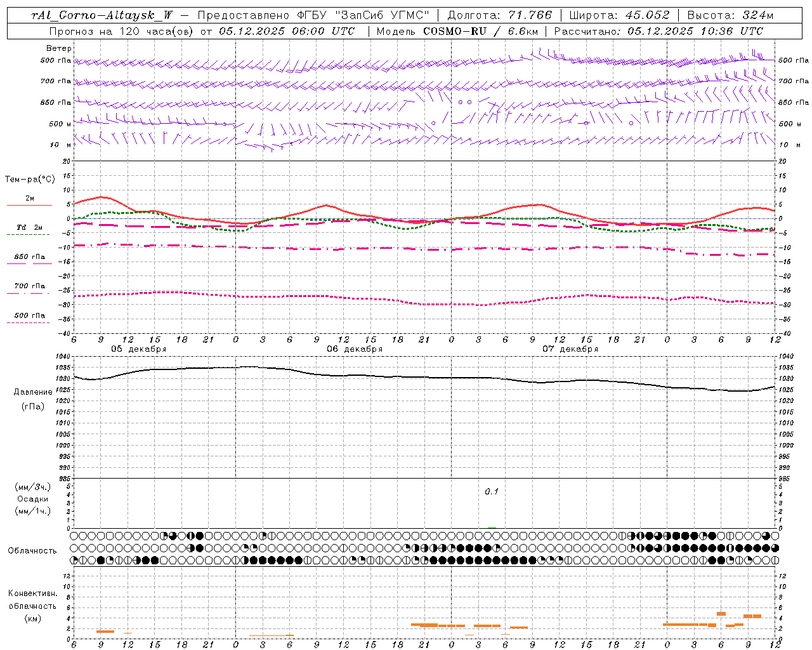Click the '(гПа)' unit under Давление

(33, 406)
